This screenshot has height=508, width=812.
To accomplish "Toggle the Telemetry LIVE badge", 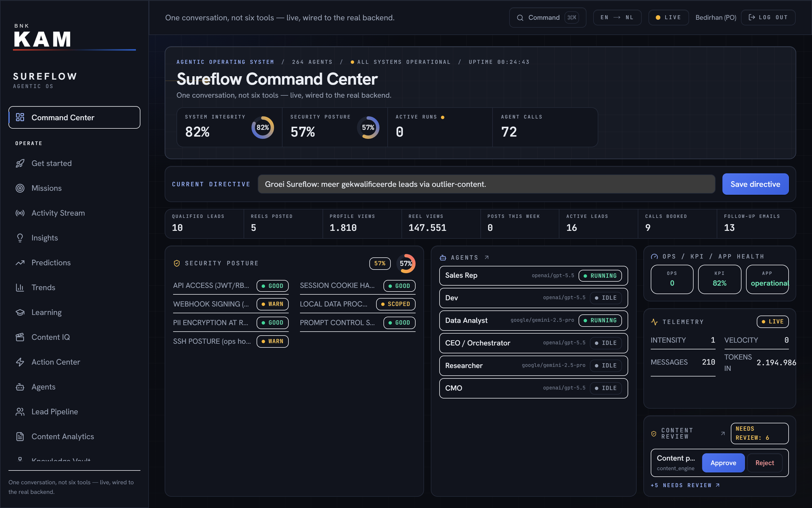I will (773, 322).
